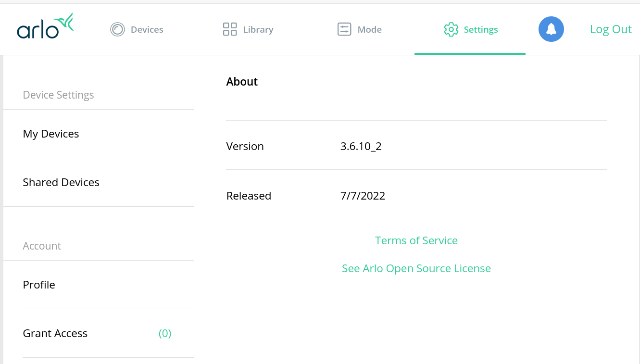The image size is (640, 364).
Task: Click the version number 3.6.10_2
Action: pos(361,146)
